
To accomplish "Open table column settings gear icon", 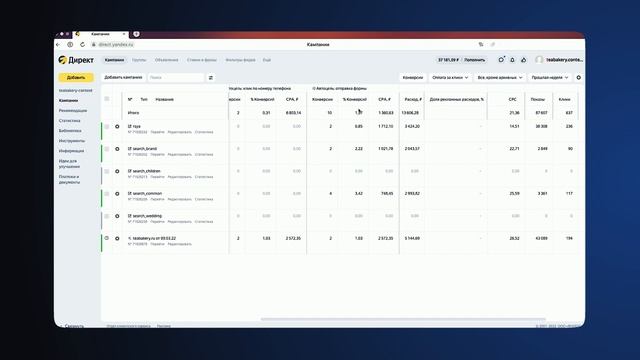I will (578, 78).
